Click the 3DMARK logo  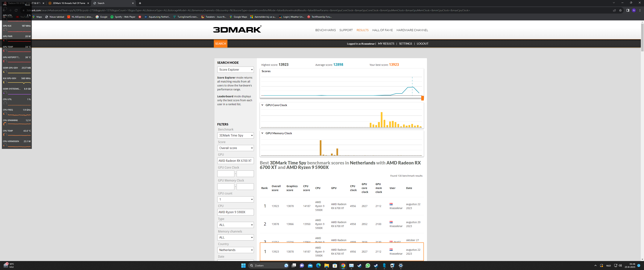click(x=237, y=29)
